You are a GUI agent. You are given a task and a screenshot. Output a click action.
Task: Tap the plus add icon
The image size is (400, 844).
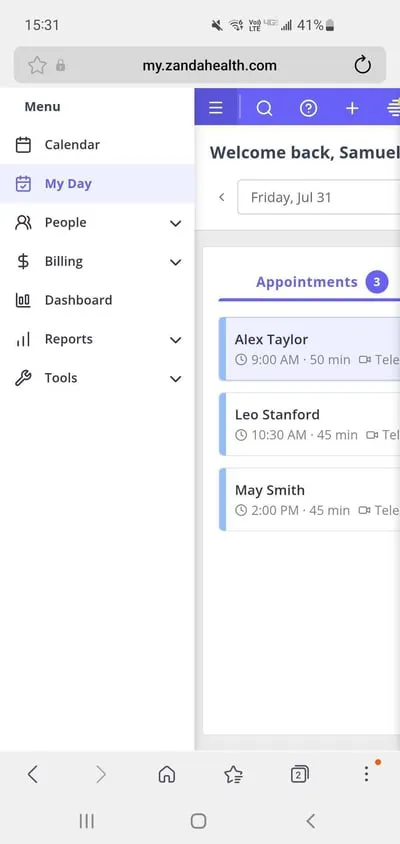pos(352,109)
